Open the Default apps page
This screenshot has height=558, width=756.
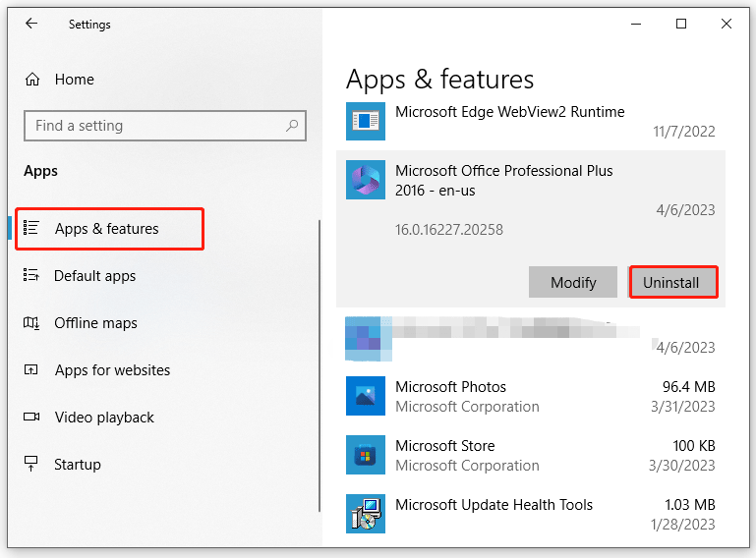pos(94,276)
